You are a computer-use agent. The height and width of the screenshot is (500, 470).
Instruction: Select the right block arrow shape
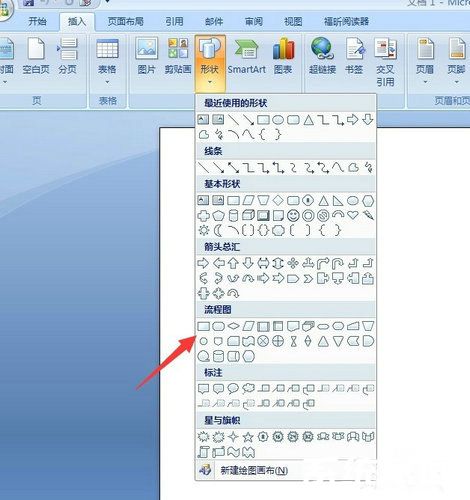pos(203,263)
